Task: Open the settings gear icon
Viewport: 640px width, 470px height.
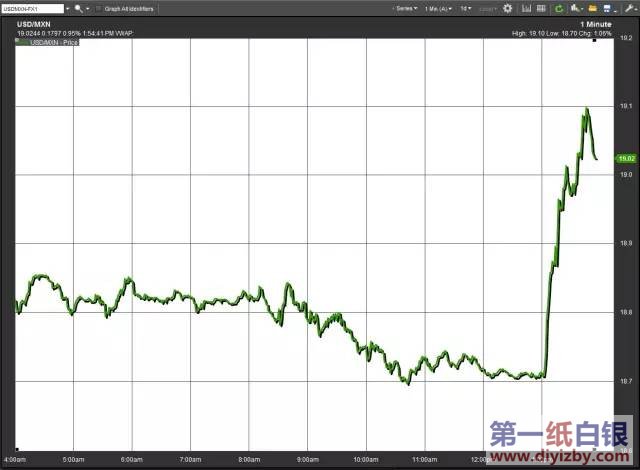Action: [507, 8]
